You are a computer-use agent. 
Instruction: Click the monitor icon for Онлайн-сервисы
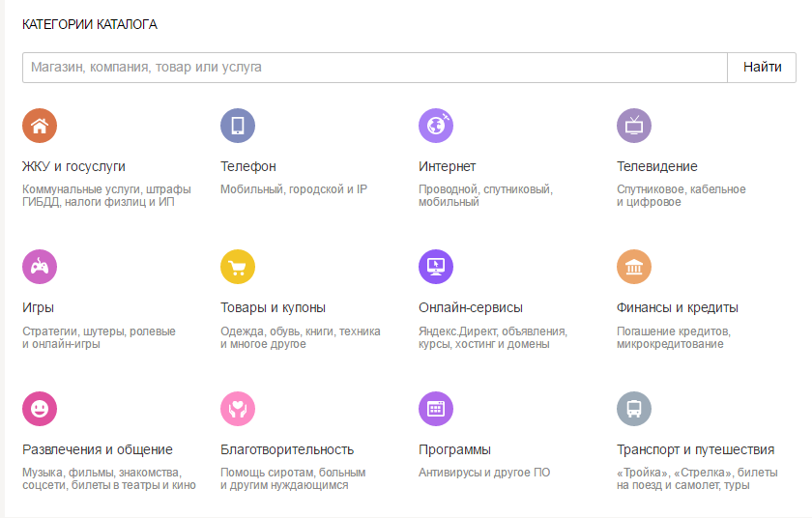436,267
